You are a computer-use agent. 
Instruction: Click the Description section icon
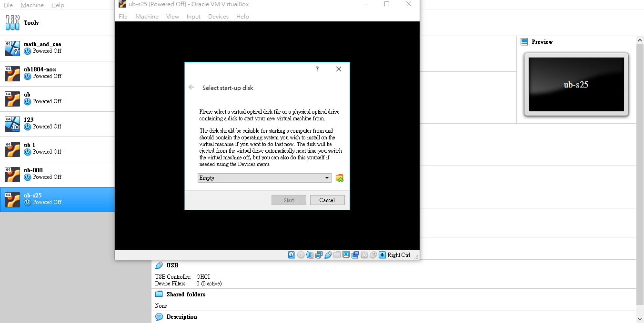(159, 317)
